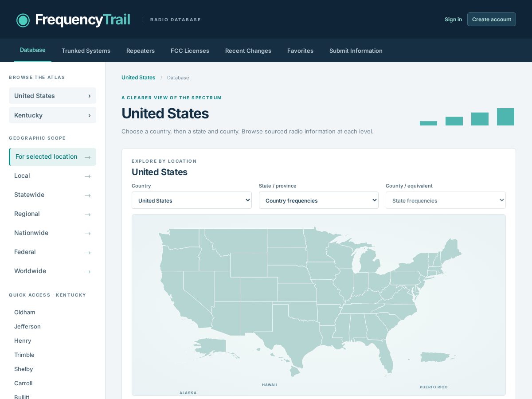Open the Submit Information tab
Screen dimensions: 532x399
pos(356,51)
